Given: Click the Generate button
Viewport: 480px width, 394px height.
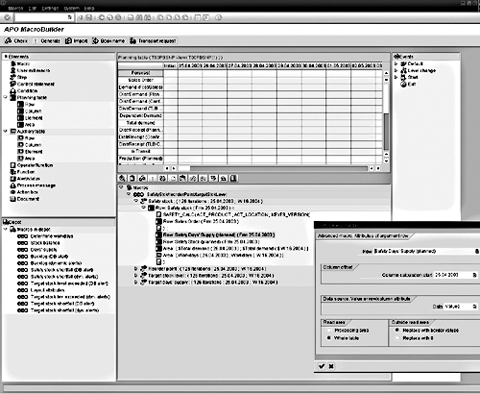Looking at the screenshot, I should pyautogui.click(x=47, y=41).
